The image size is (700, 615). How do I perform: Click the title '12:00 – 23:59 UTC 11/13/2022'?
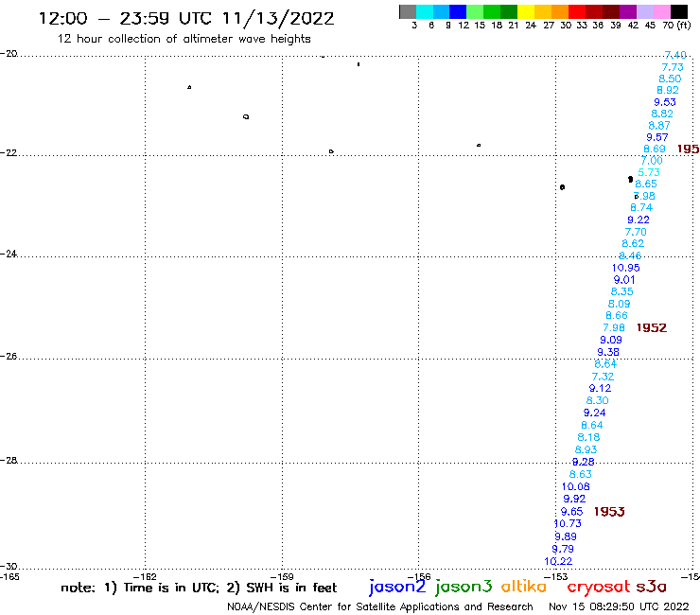pyautogui.click(x=186, y=18)
